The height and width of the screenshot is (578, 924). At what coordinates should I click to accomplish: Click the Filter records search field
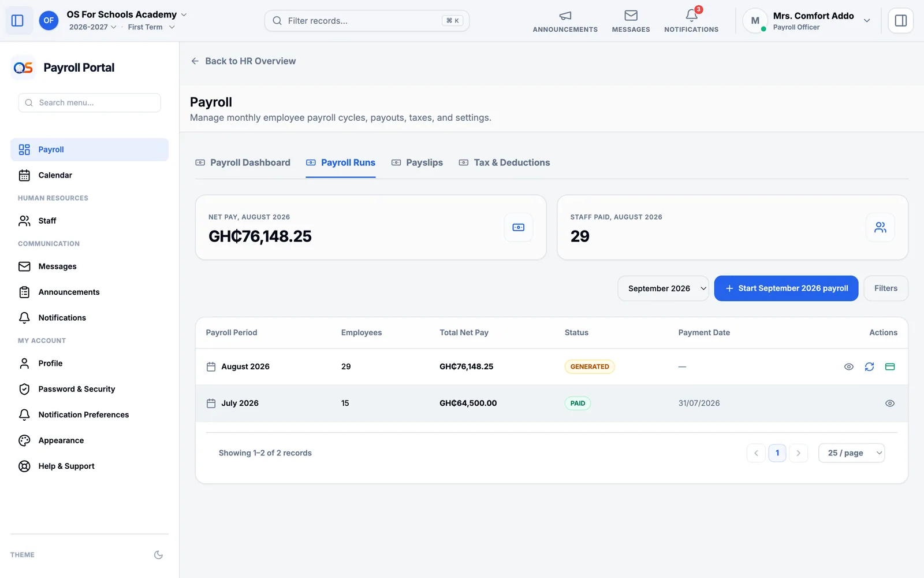tap(367, 21)
